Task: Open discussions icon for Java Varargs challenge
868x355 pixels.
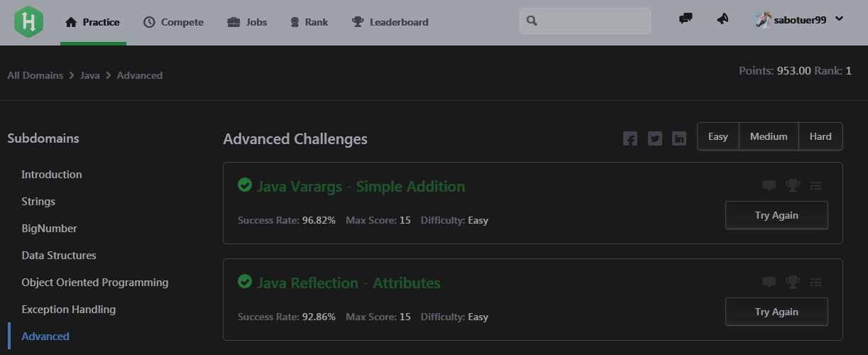Action: 769,185
